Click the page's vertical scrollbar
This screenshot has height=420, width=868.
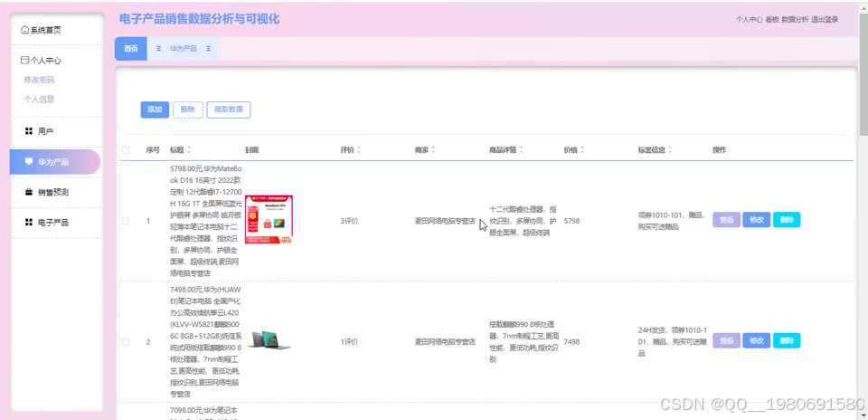point(863,72)
